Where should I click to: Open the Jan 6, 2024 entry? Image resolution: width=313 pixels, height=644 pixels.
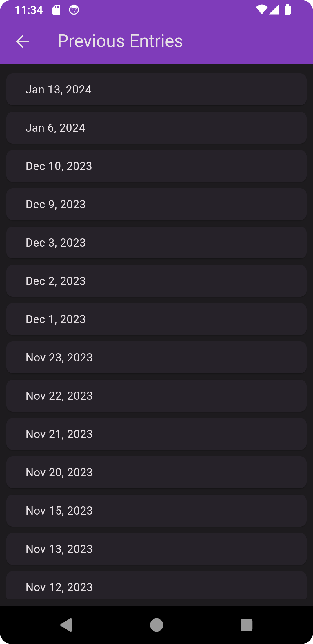tap(156, 128)
